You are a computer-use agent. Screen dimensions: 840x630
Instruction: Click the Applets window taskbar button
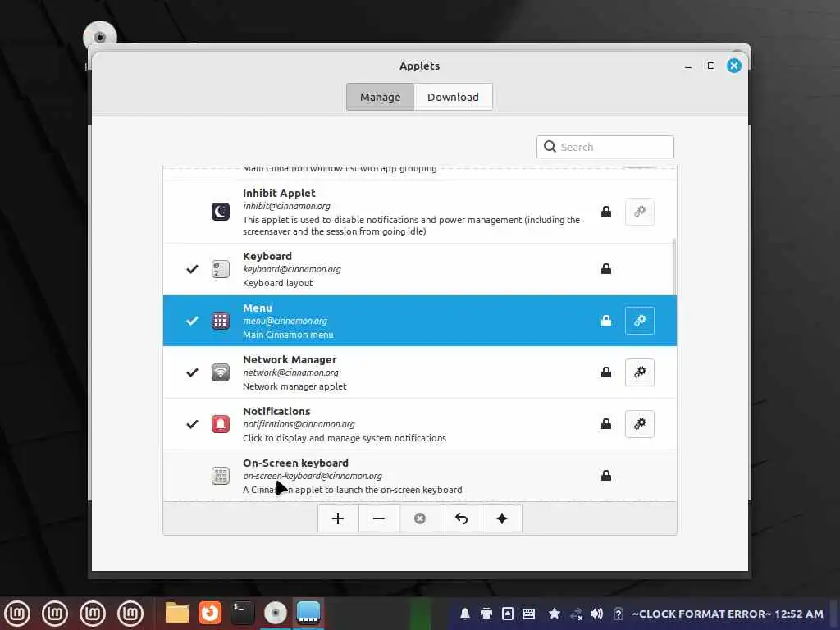tap(308, 613)
